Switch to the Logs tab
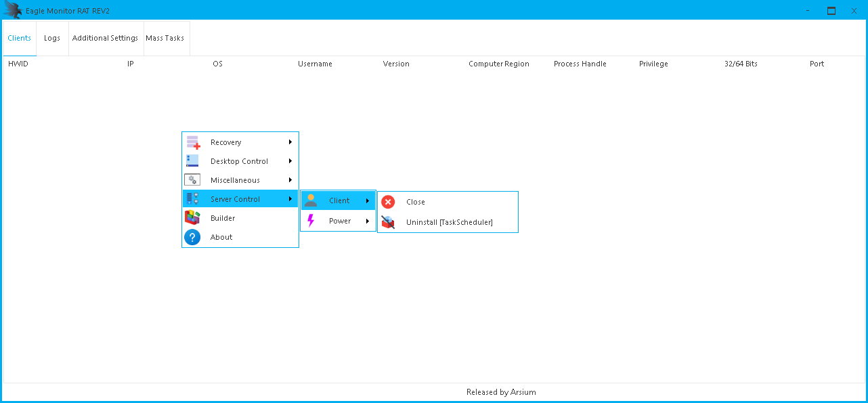The width and height of the screenshot is (868, 403). (52, 38)
